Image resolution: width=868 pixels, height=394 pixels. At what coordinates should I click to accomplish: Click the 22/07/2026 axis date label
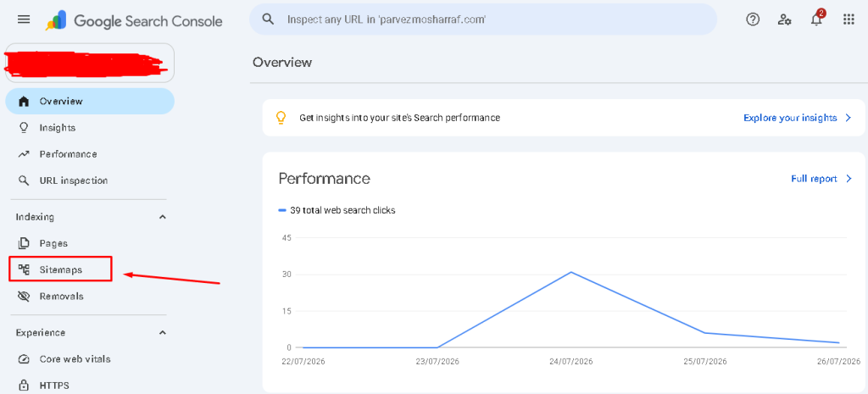[303, 362]
